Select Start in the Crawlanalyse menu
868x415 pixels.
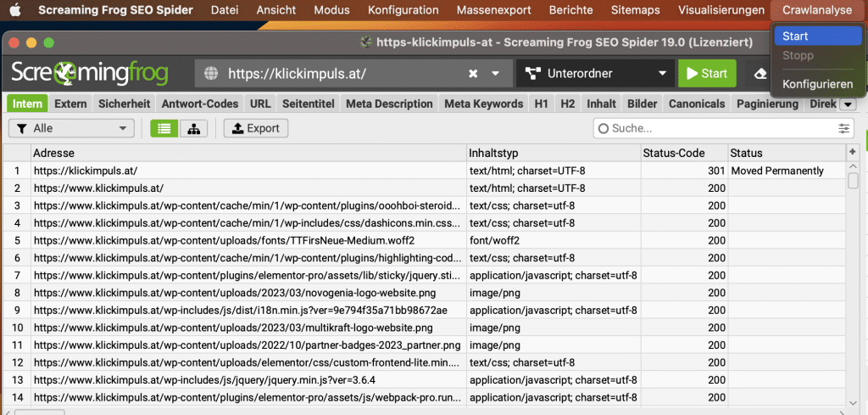click(795, 36)
